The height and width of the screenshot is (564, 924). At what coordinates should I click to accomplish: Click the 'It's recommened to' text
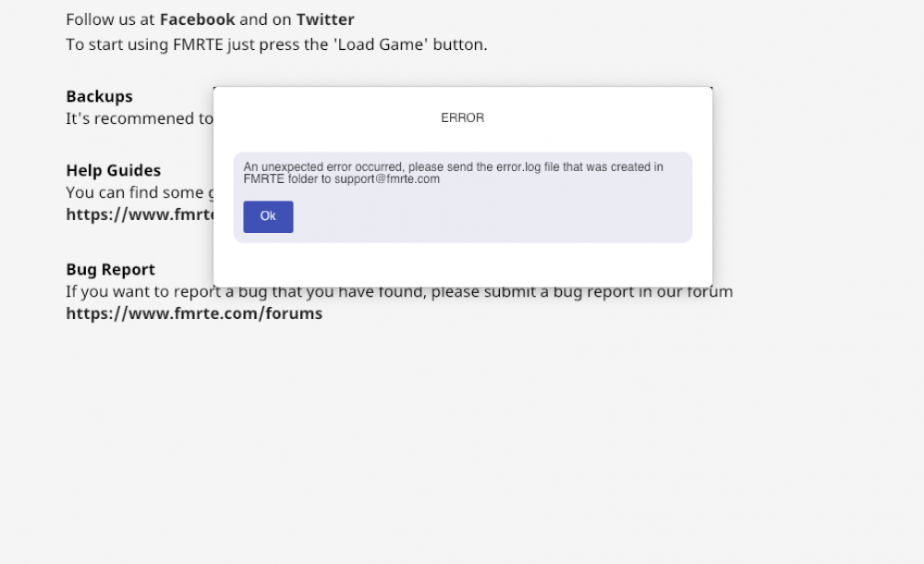pyautogui.click(x=139, y=118)
